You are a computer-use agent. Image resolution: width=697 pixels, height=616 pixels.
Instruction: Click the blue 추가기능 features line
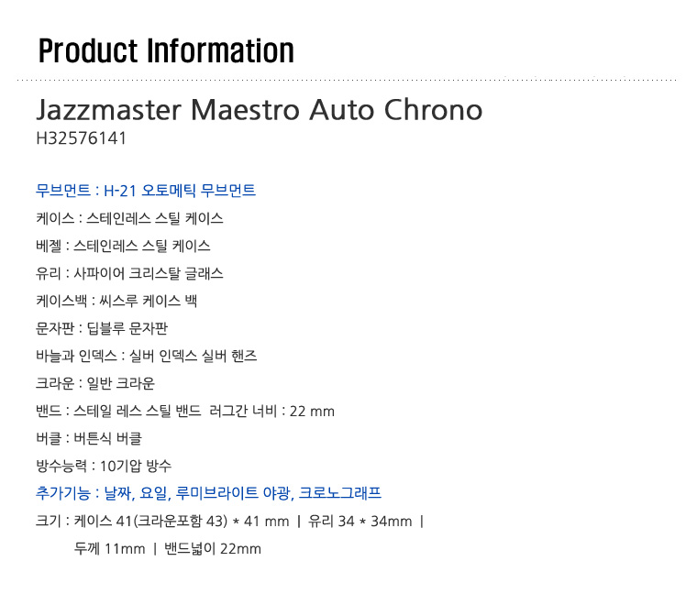click(x=208, y=493)
